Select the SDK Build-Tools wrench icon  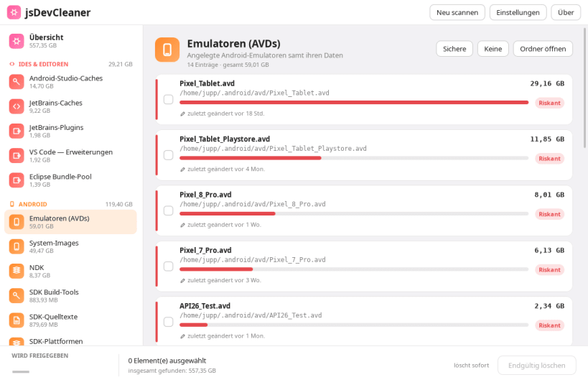click(x=17, y=296)
